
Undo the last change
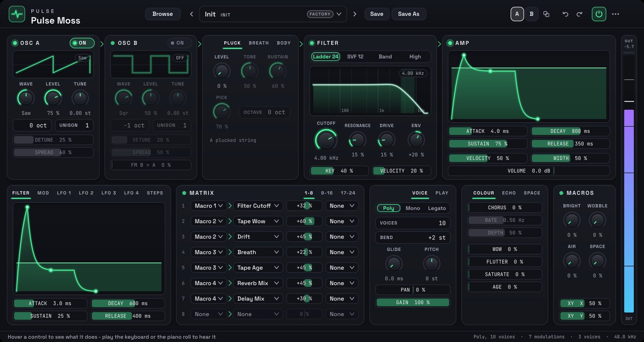click(565, 14)
